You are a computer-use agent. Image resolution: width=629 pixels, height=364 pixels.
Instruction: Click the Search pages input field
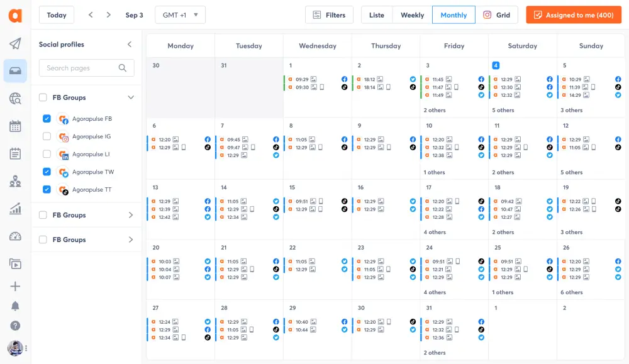click(81, 68)
